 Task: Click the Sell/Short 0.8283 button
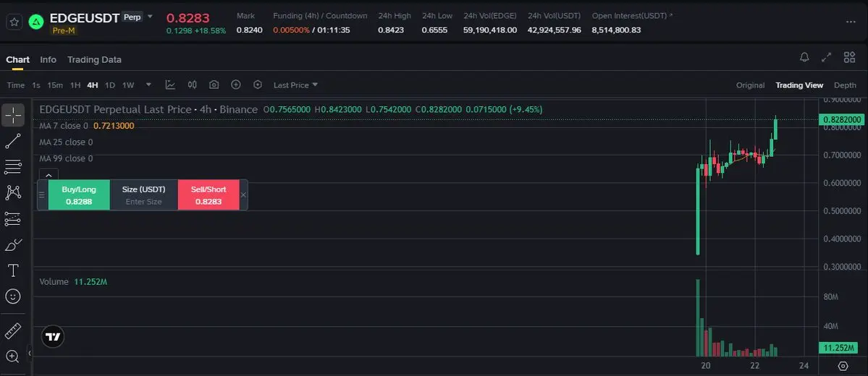pos(208,195)
